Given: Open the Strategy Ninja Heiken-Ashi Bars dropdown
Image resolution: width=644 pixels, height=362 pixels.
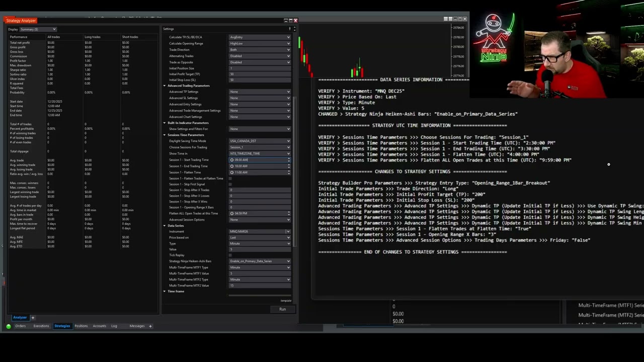Looking at the screenshot, I should [x=260, y=261].
